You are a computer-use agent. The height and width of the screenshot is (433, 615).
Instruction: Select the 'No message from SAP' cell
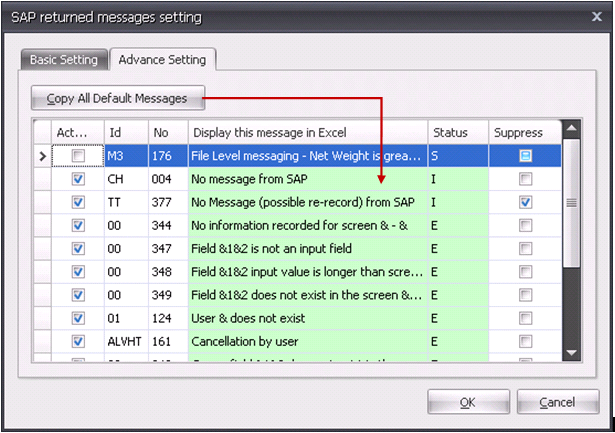click(x=307, y=179)
